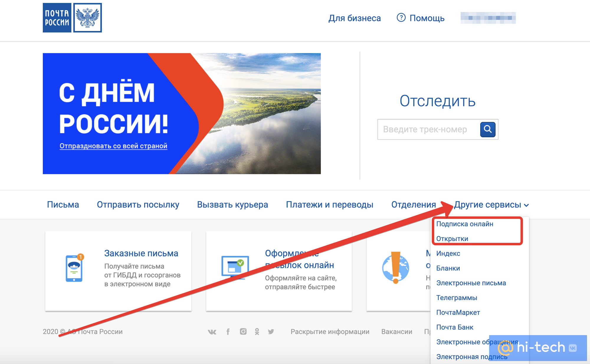This screenshot has height=364, width=590.
Task: Select Платежи и переводы in navigation
Action: coord(330,204)
